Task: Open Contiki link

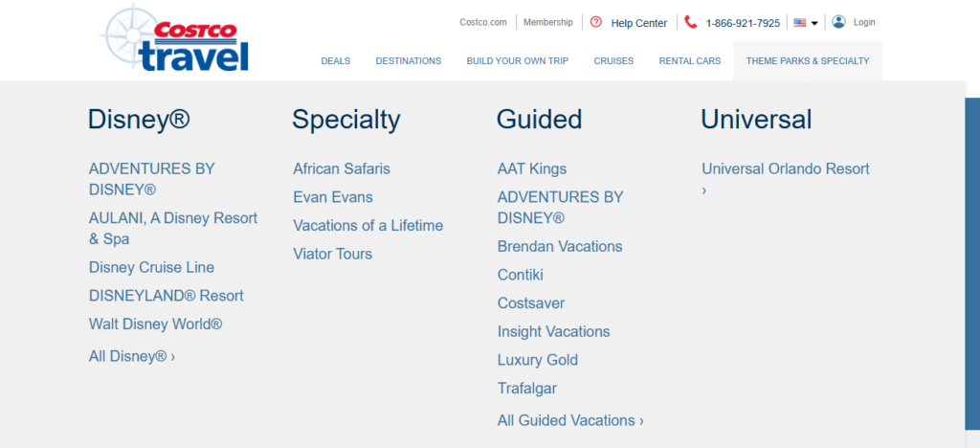Action: pos(521,275)
